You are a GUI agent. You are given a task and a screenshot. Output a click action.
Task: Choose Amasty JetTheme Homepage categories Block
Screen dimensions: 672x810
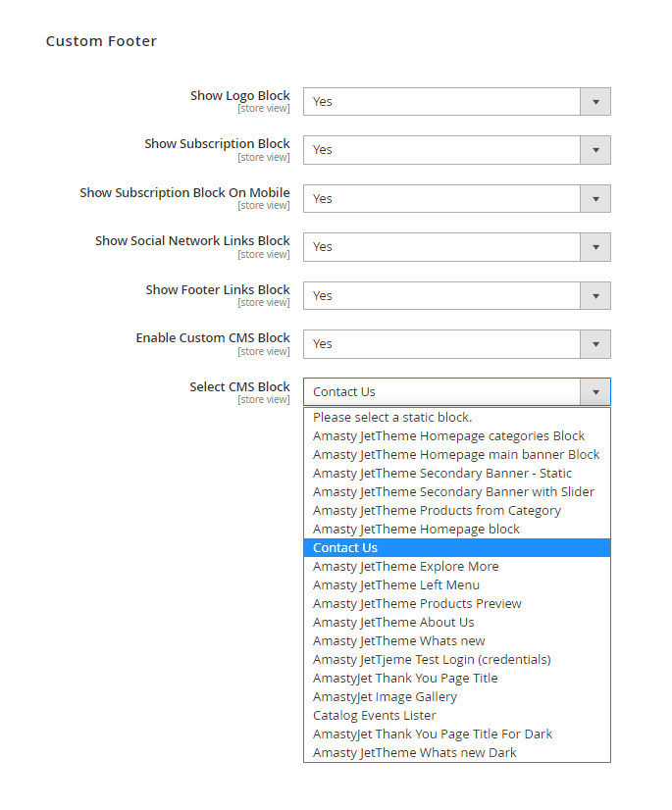(448, 436)
